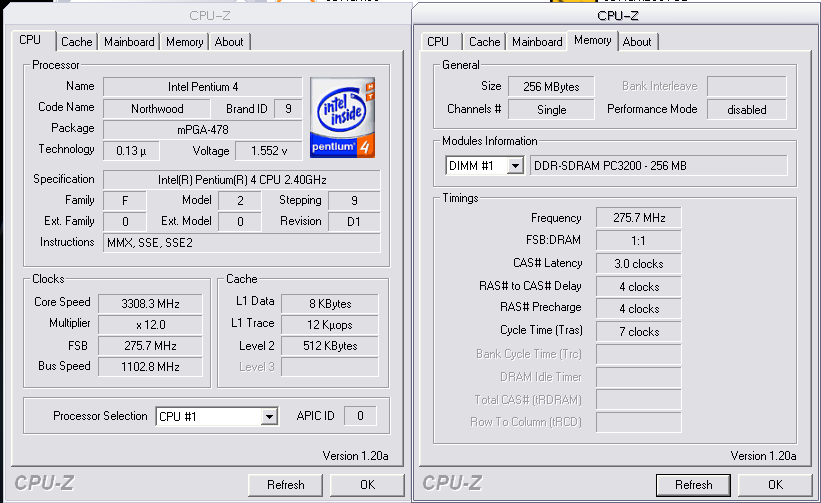
Task: Click the RAS# Precharge value 4 clocks
Action: (639, 309)
